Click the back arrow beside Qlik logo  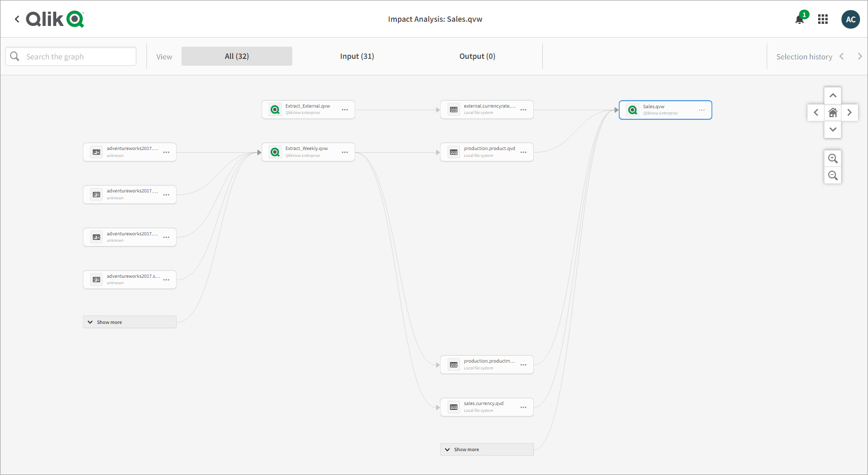17,19
